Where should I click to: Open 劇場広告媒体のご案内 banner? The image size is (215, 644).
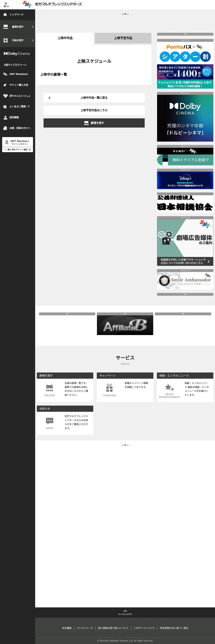185,242
